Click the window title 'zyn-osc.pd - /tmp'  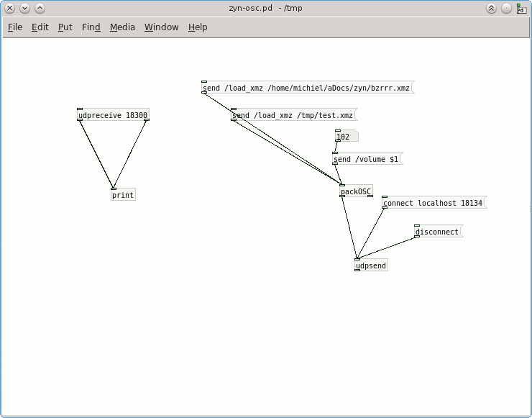click(x=265, y=9)
